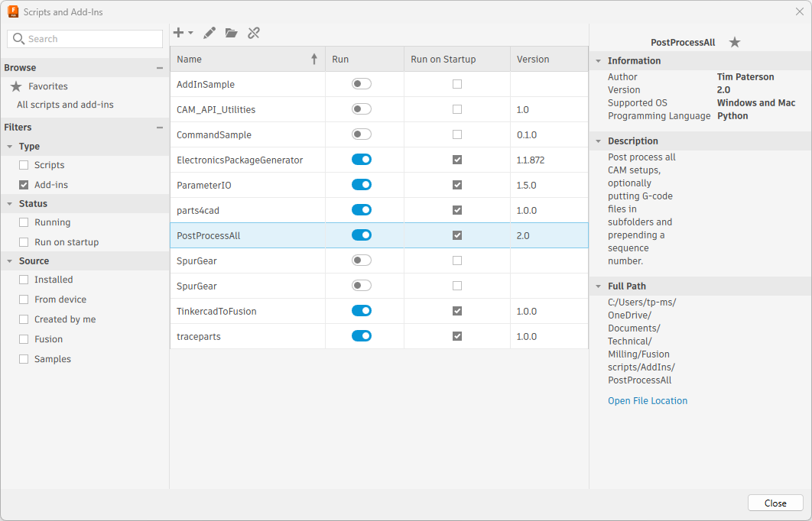812x521 pixels.
Task: Click the Fusion app icon in title bar
Action: [x=13, y=11]
